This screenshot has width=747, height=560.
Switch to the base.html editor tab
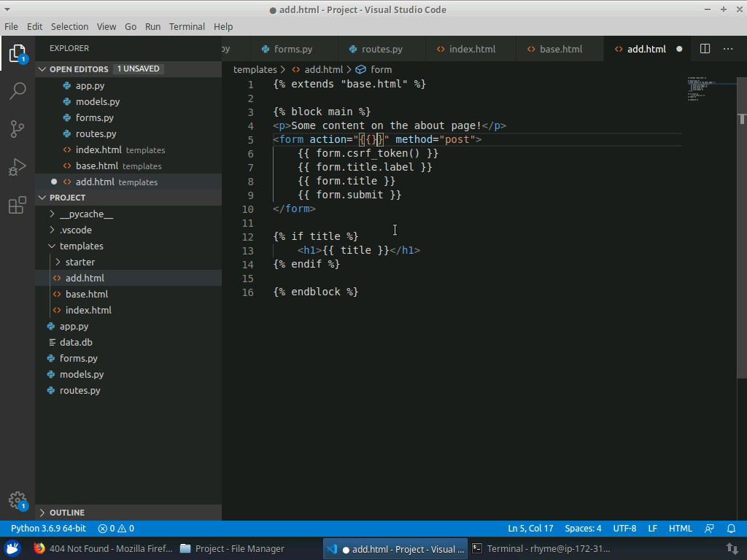pyautogui.click(x=560, y=49)
